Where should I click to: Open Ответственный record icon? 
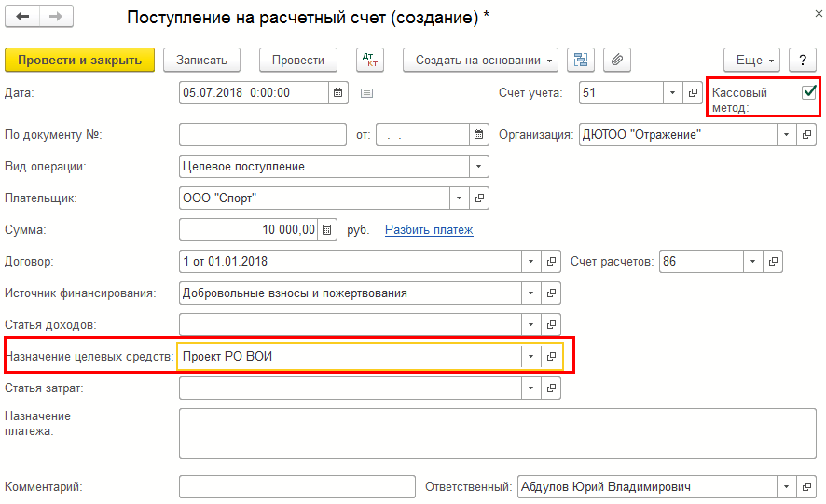click(x=806, y=487)
